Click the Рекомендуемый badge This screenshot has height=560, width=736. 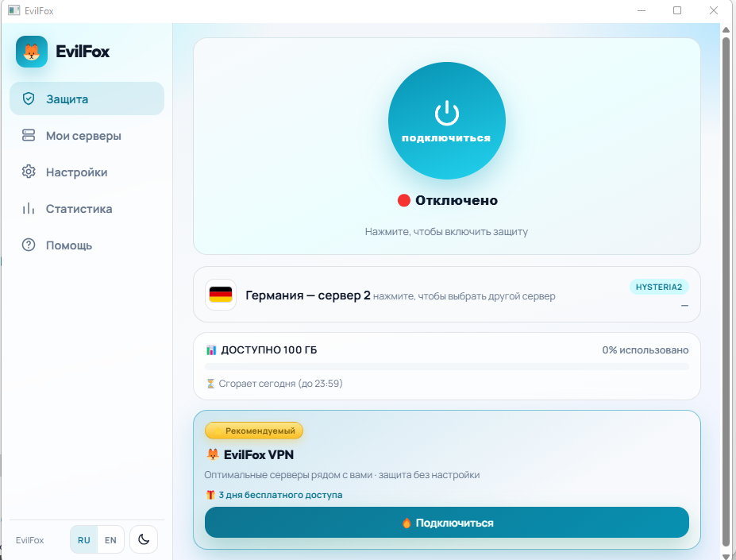[254, 431]
